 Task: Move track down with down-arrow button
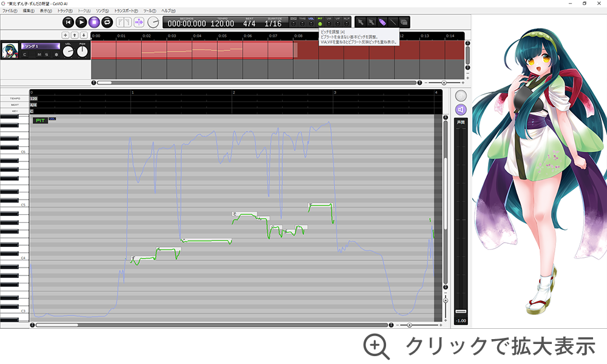84,35
